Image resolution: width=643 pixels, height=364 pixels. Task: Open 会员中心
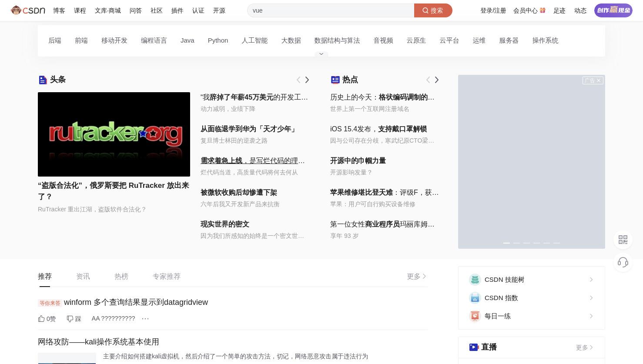(525, 10)
